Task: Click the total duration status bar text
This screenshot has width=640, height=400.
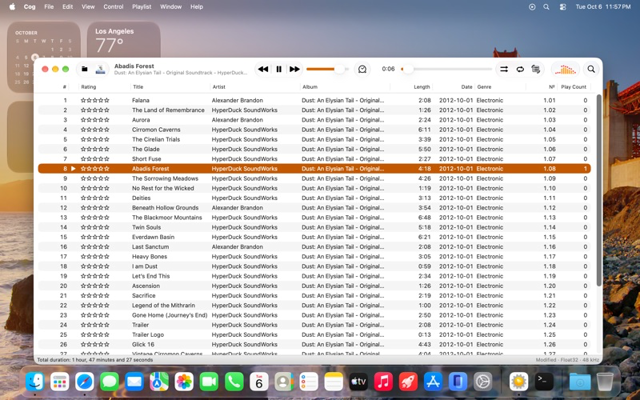Action: (x=95, y=360)
